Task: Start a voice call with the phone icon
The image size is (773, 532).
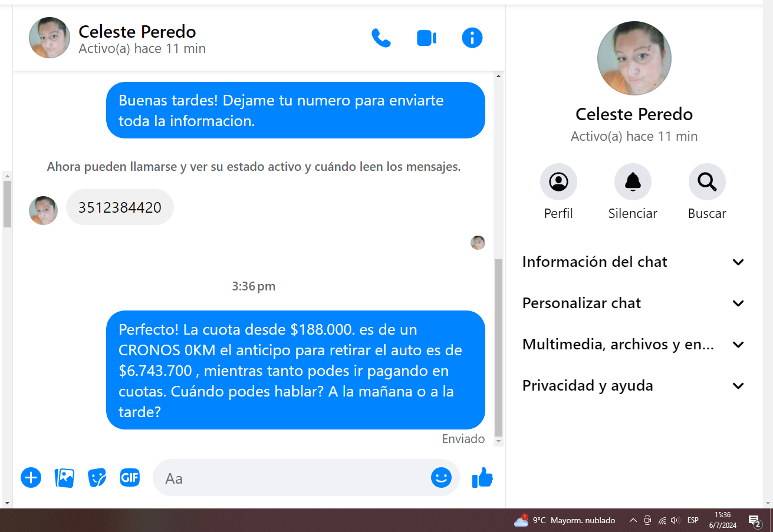Action: pyautogui.click(x=381, y=38)
